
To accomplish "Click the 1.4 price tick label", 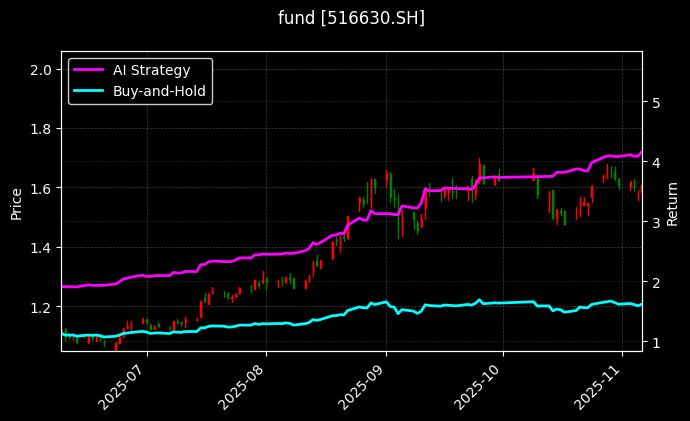I will [42, 247].
